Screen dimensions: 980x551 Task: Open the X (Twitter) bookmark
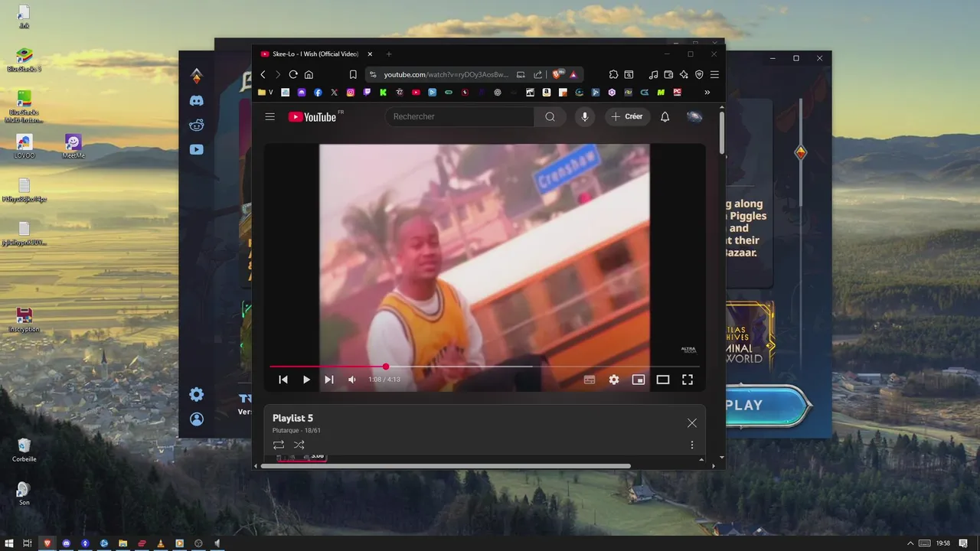334,92
